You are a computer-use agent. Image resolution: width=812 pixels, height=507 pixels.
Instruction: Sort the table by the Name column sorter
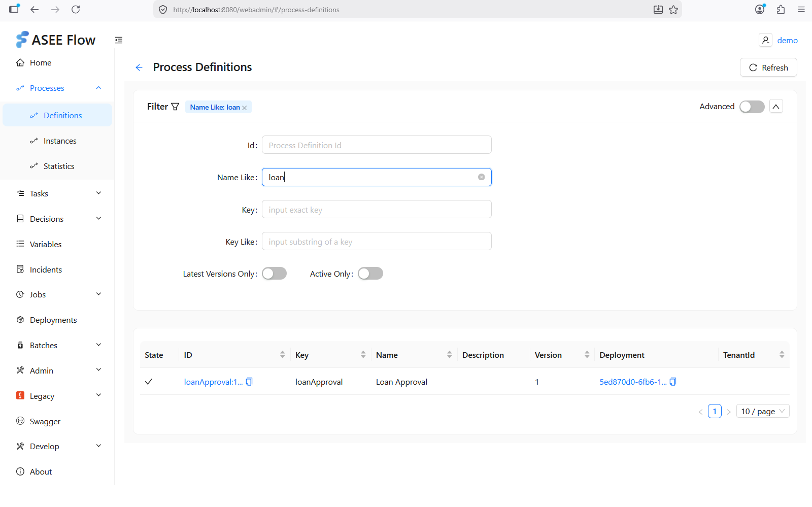tap(450, 355)
